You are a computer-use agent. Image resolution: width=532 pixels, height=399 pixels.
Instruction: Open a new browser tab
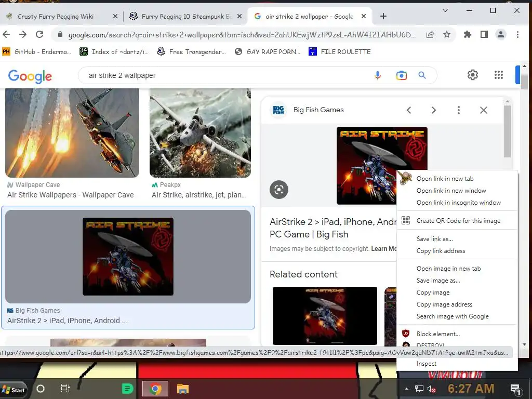(x=383, y=16)
